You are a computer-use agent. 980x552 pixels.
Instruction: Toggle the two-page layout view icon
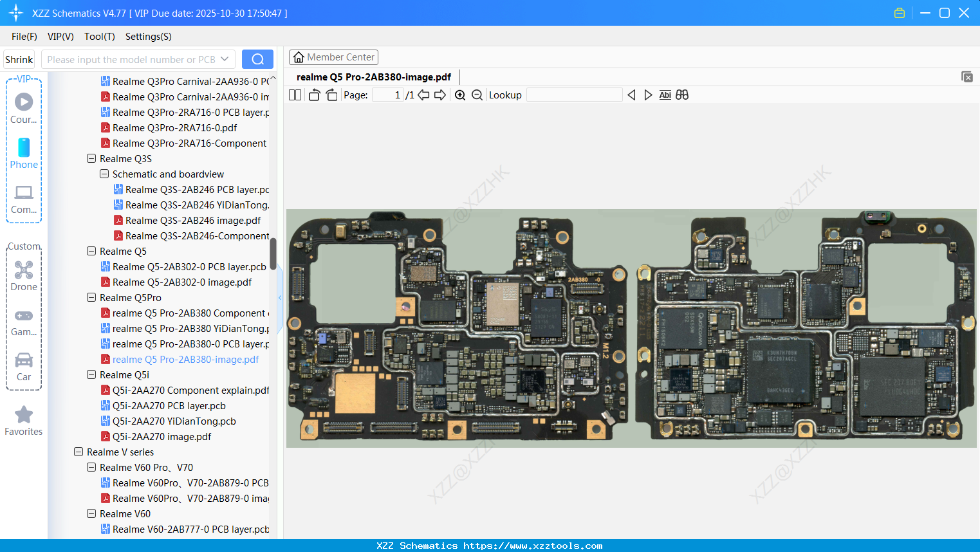295,95
